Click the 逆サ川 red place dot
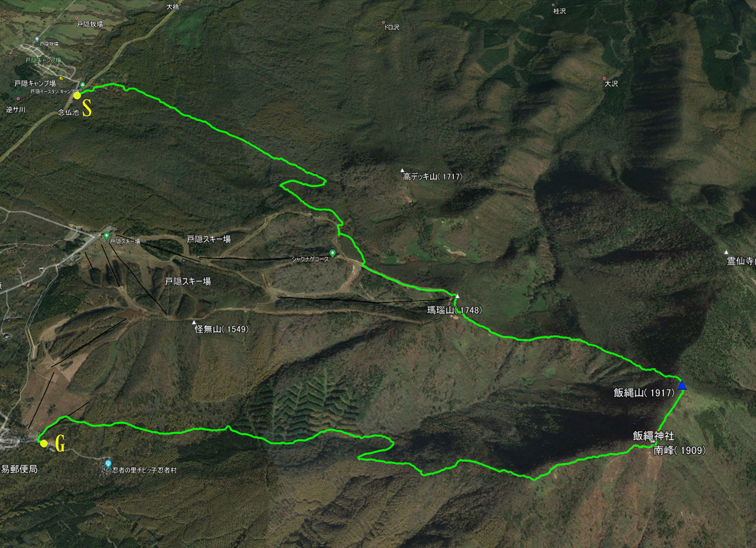The height and width of the screenshot is (548, 756). pos(19,99)
